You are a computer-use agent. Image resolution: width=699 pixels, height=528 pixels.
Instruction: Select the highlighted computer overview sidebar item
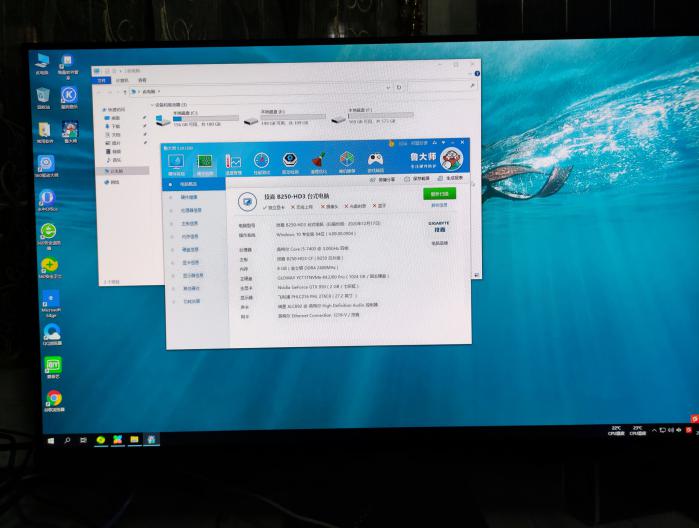[194, 184]
